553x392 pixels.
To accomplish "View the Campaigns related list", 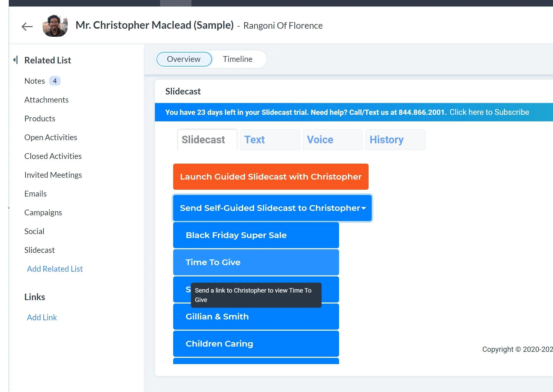I will tap(43, 212).
